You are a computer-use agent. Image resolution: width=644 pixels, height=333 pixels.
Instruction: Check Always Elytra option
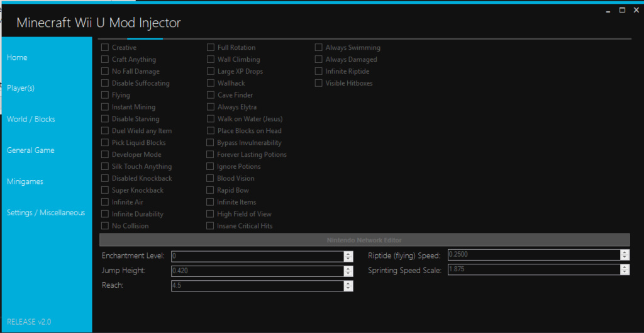pos(210,107)
